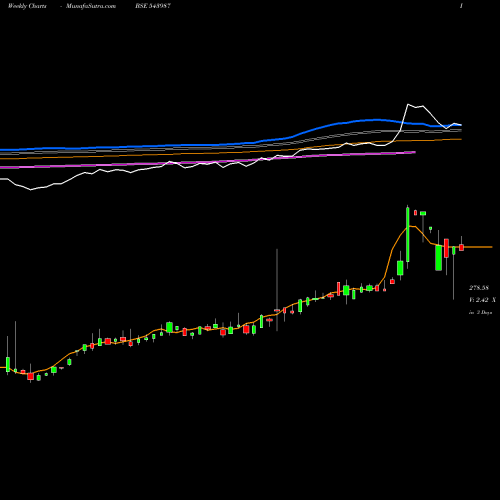
Task: Click the "V: 2.42 X" volume text
Action: 482,300
